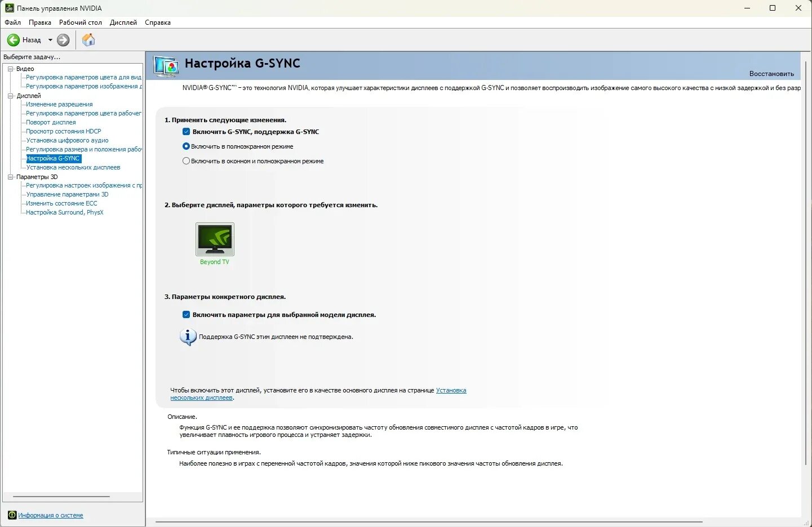
Task: Open the Файл menu
Action: (x=12, y=23)
